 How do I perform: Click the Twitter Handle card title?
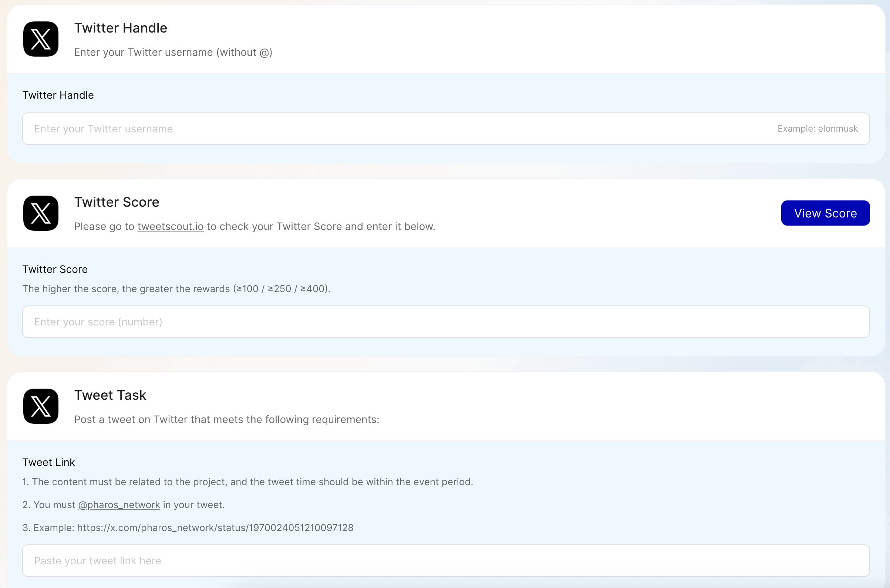120,28
